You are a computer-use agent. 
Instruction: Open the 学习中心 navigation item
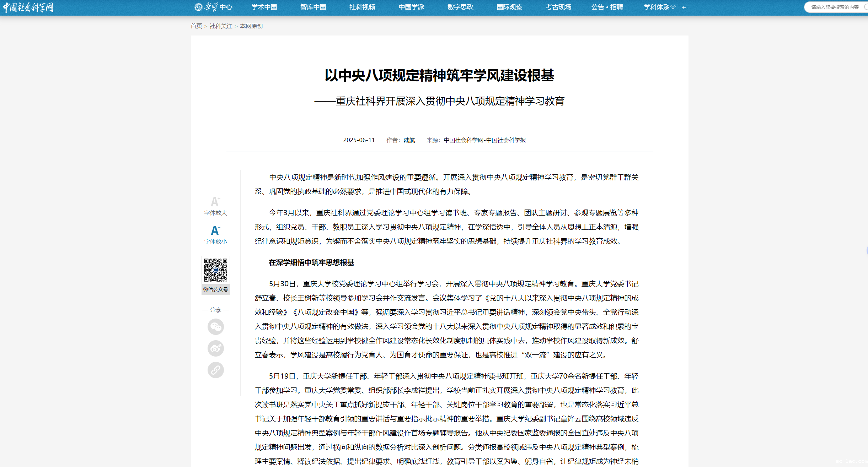point(213,7)
